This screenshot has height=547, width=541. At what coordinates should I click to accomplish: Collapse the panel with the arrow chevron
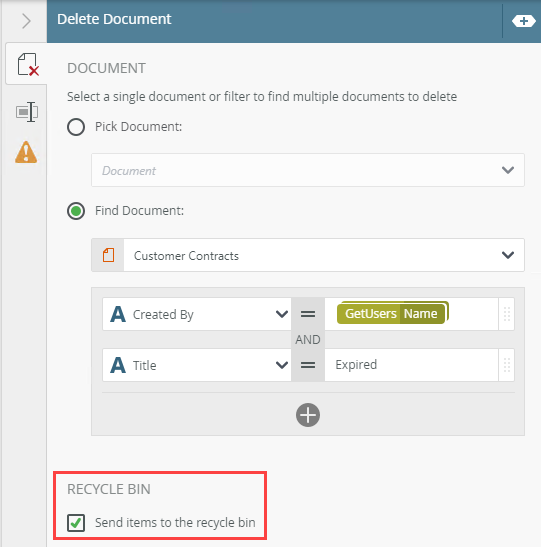pos(26,21)
